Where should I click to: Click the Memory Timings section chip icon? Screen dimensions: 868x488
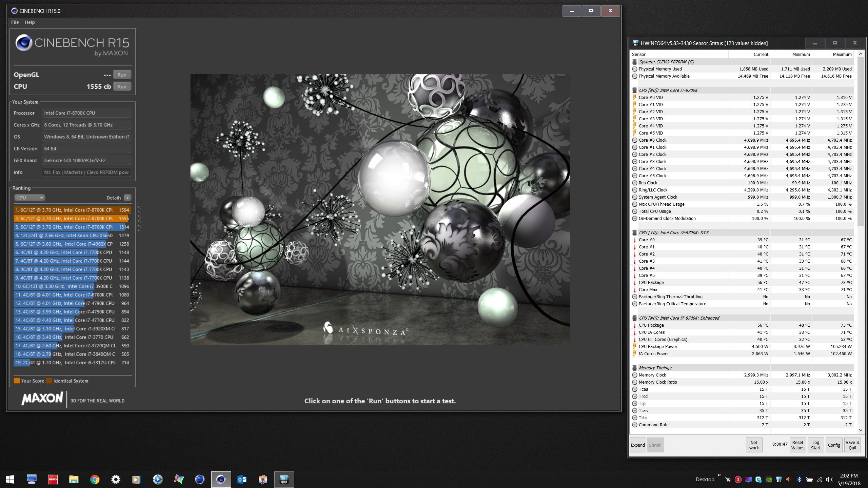(634, 368)
